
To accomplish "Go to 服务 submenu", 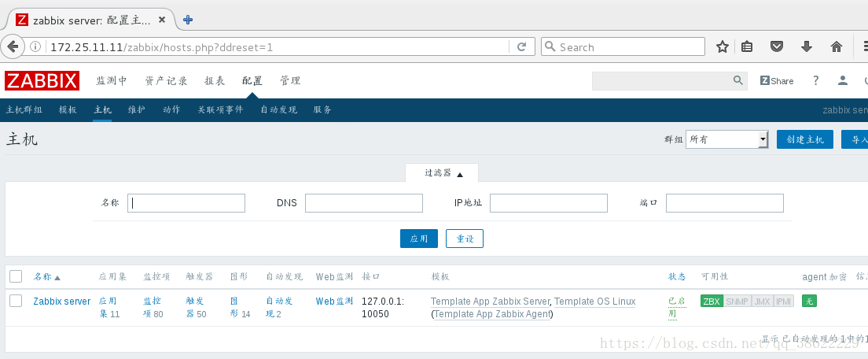I will (x=322, y=109).
